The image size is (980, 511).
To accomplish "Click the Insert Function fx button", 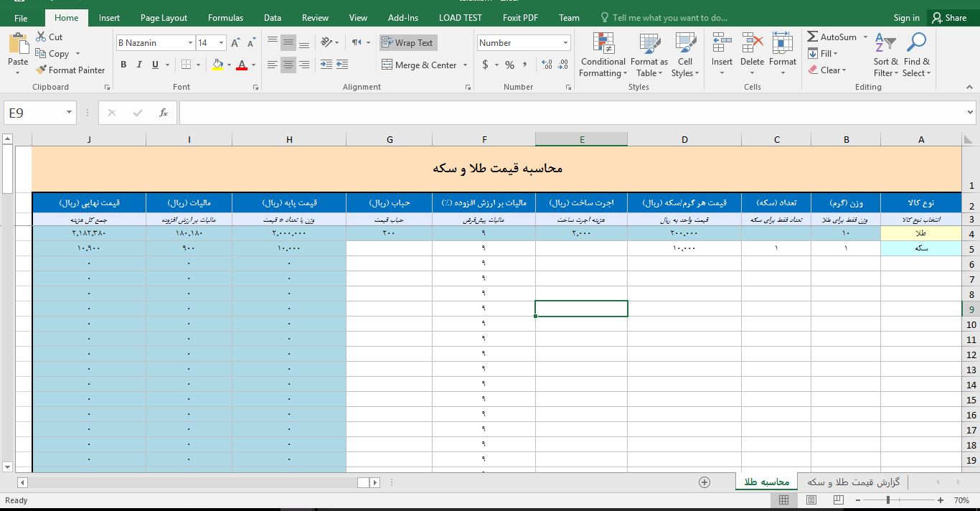I will click(163, 113).
